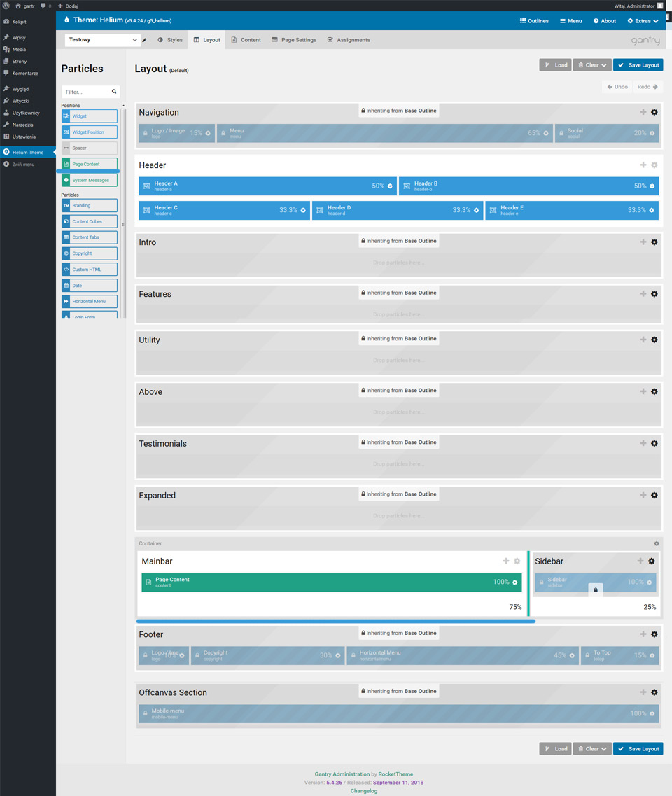Viewport: 672px width, 796px height.
Task: Click the top Save Layout button
Action: pyautogui.click(x=638, y=65)
